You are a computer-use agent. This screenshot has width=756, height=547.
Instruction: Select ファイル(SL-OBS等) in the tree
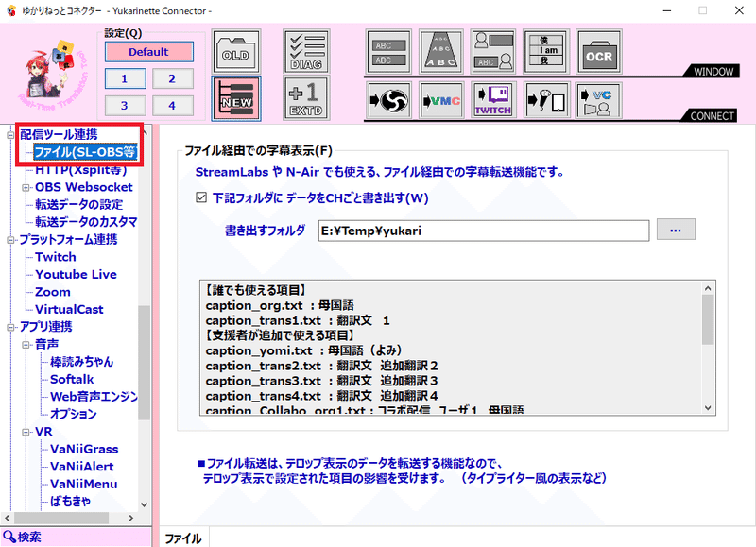point(85,152)
